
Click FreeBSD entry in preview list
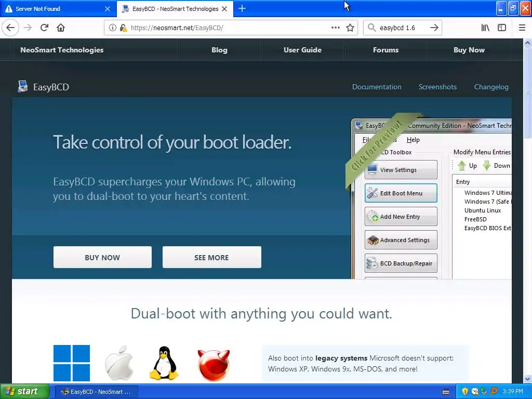click(475, 219)
